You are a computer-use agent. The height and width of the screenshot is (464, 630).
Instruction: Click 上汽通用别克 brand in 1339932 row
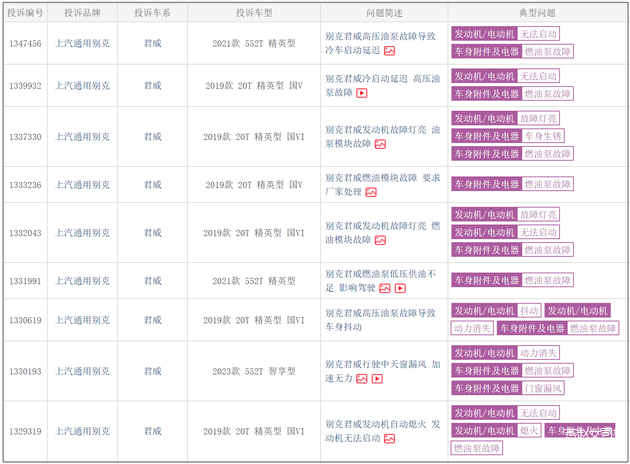(83, 86)
